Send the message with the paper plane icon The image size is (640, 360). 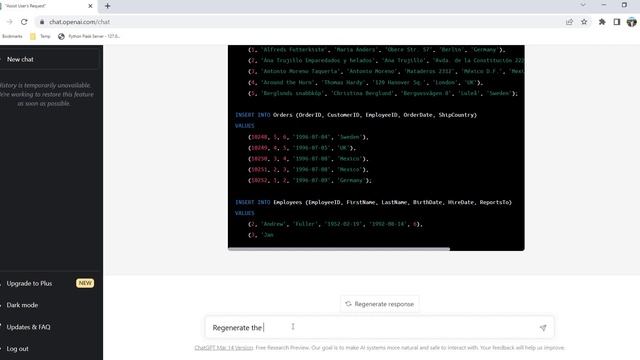543,327
